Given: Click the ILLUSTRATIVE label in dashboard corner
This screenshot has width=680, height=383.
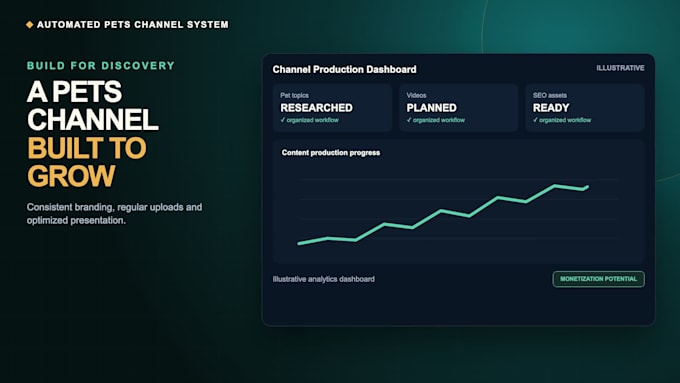Looking at the screenshot, I should [620, 68].
